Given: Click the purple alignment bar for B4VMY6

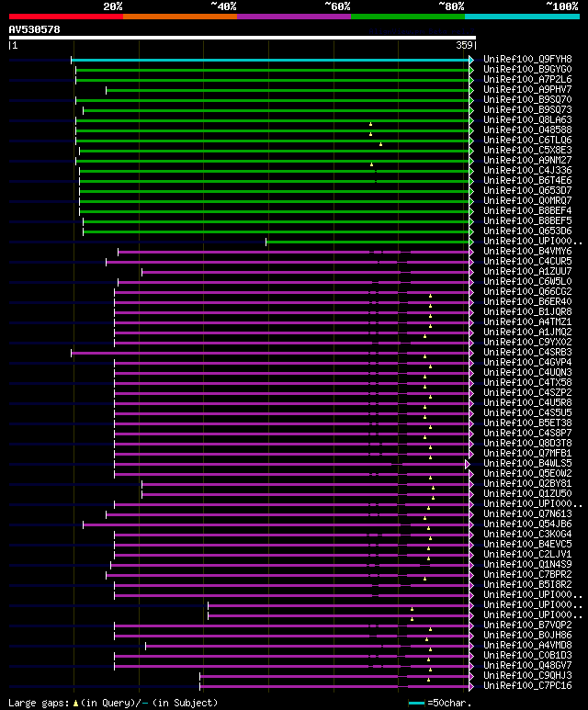Looking at the screenshot, I should coord(294,252).
